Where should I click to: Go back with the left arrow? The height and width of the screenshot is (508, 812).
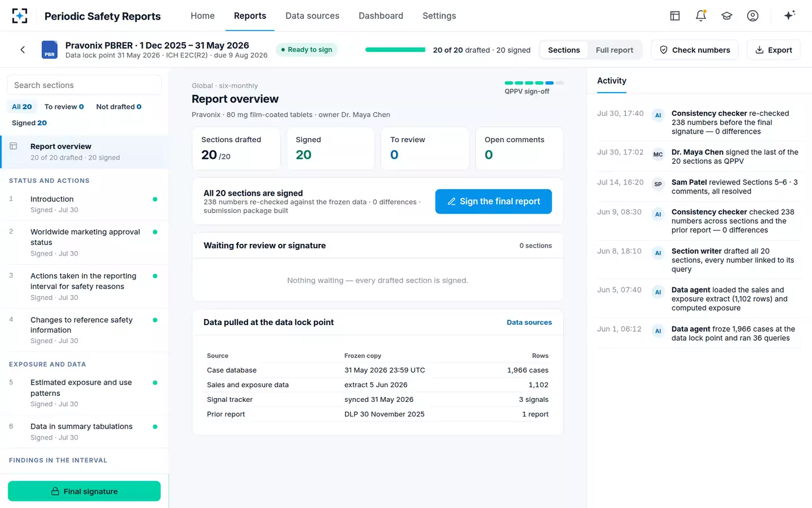(23, 50)
